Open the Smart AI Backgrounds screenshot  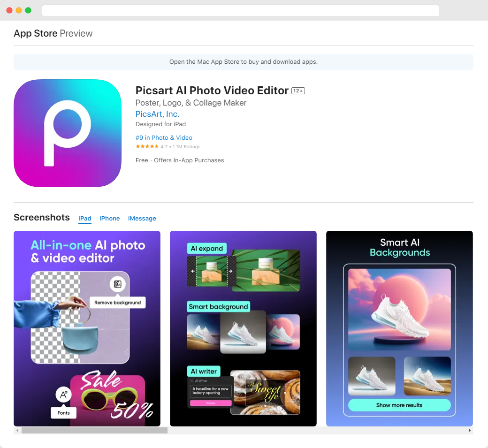point(400,328)
